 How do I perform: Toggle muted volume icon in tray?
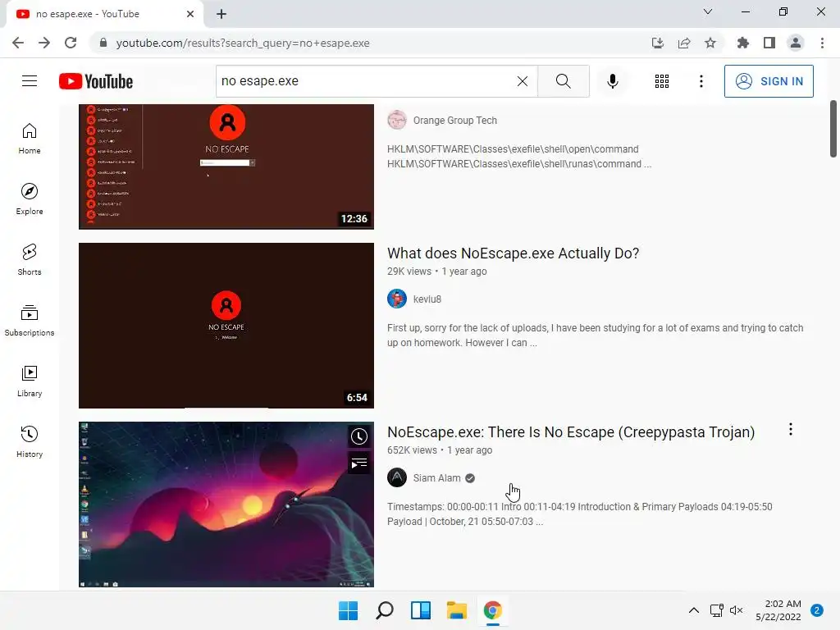(737, 610)
